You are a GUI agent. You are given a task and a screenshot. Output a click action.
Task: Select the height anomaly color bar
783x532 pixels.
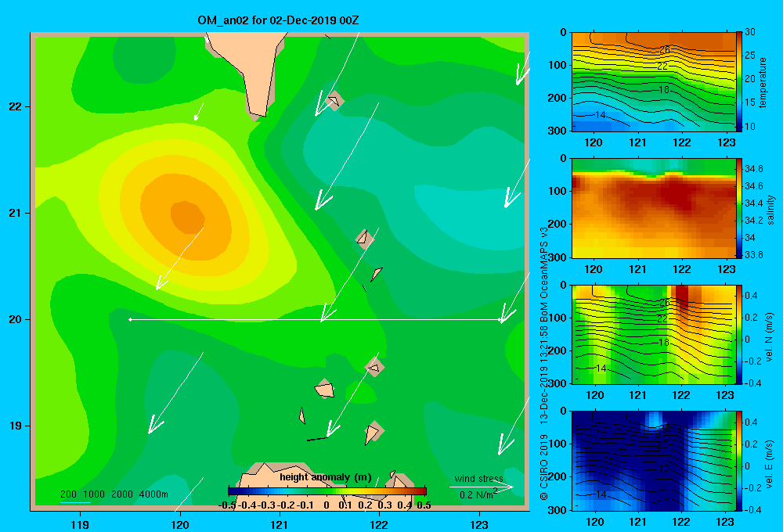(327, 491)
